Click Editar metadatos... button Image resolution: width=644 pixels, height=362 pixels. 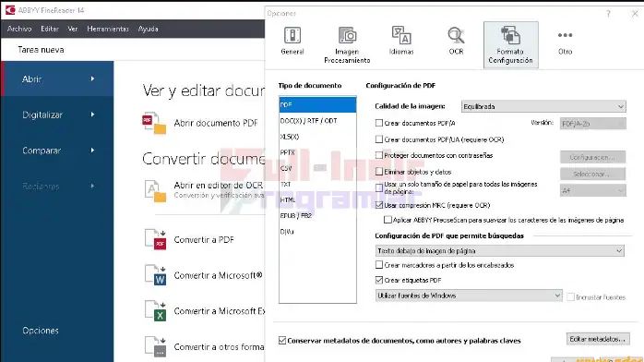(x=598, y=339)
